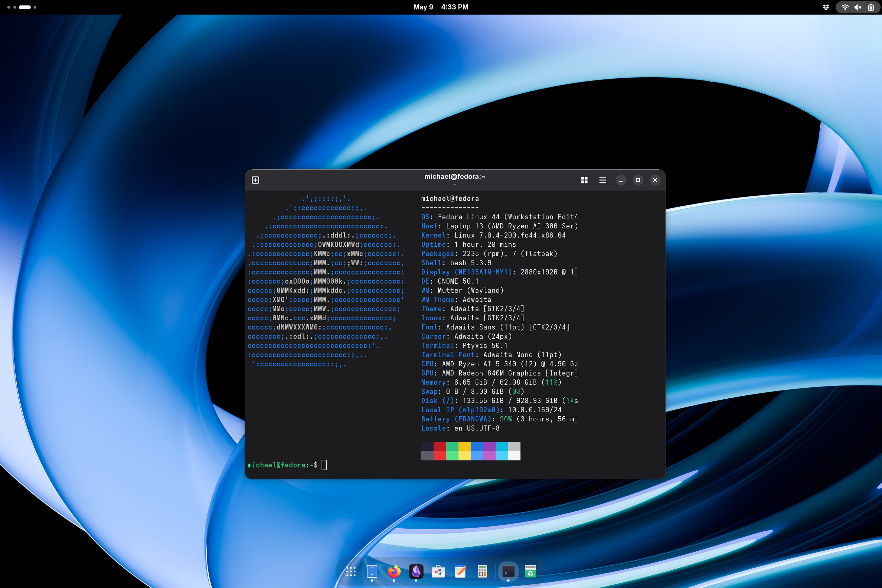Click the Uptime 1 hour, 20 mins line

[x=468, y=245]
